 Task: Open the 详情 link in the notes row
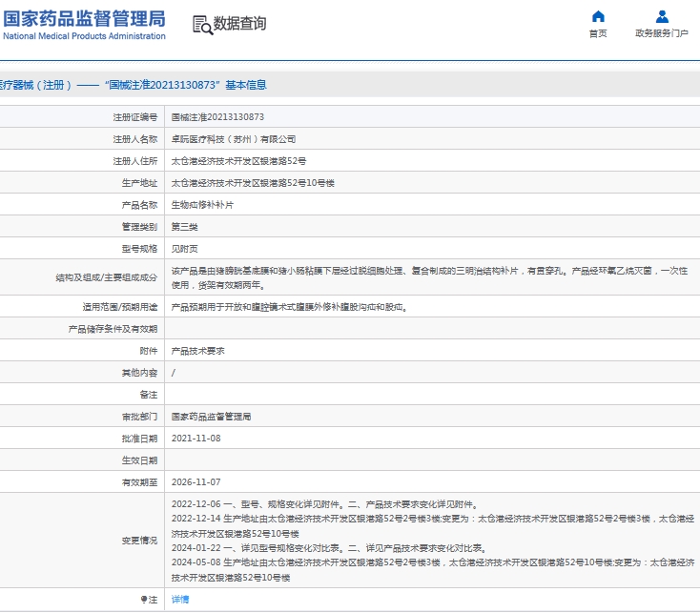pyautogui.click(x=180, y=599)
